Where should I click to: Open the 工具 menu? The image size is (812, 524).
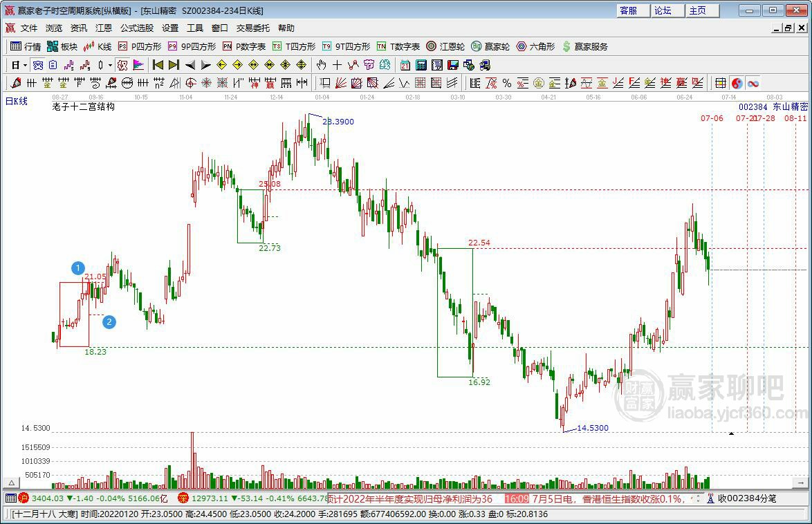(x=195, y=28)
